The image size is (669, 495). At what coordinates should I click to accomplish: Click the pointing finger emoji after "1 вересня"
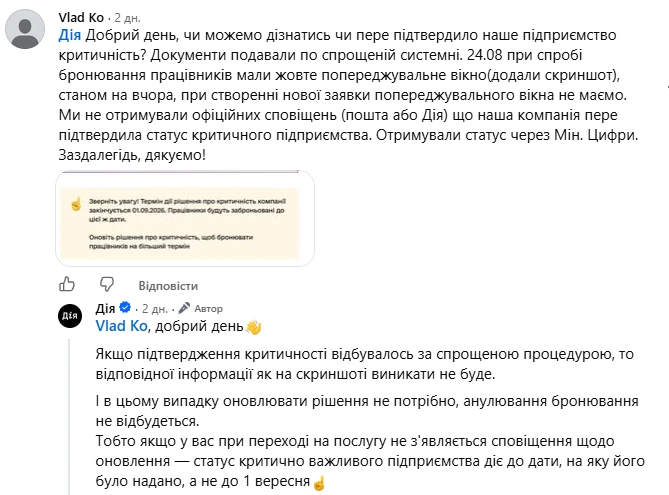coord(319,483)
